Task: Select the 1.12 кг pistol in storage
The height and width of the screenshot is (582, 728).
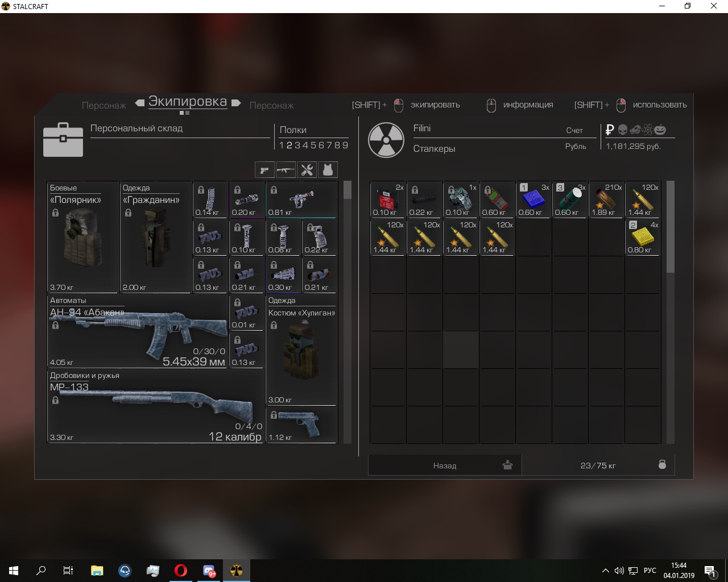Action: coord(301,425)
